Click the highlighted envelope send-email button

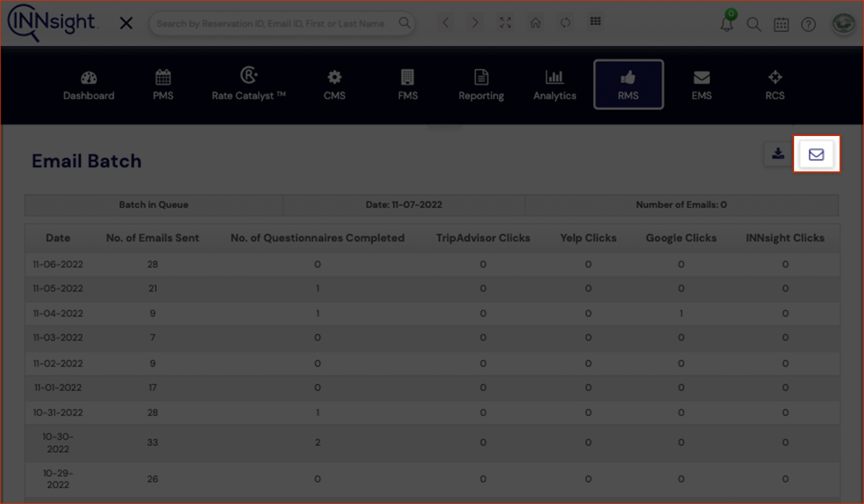point(816,154)
